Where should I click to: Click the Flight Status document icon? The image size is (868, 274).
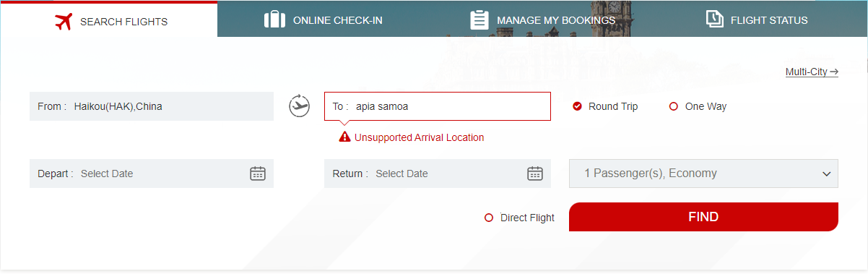715,20
